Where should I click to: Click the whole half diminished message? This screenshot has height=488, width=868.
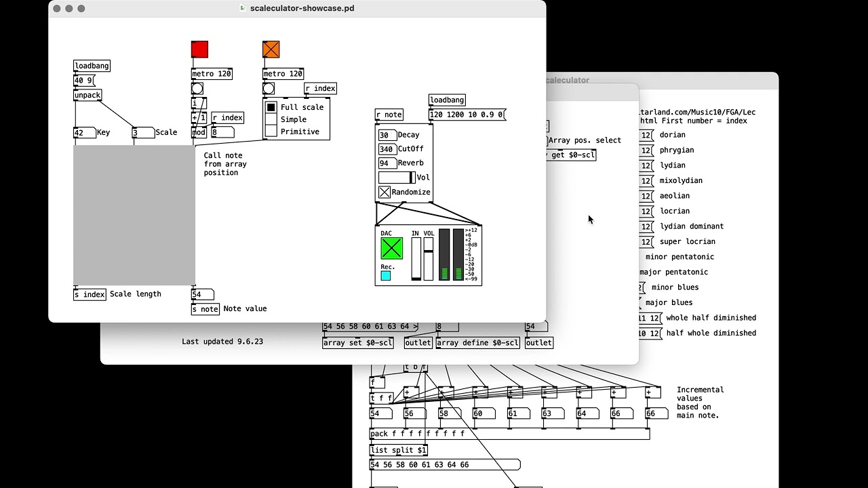click(x=650, y=318)
